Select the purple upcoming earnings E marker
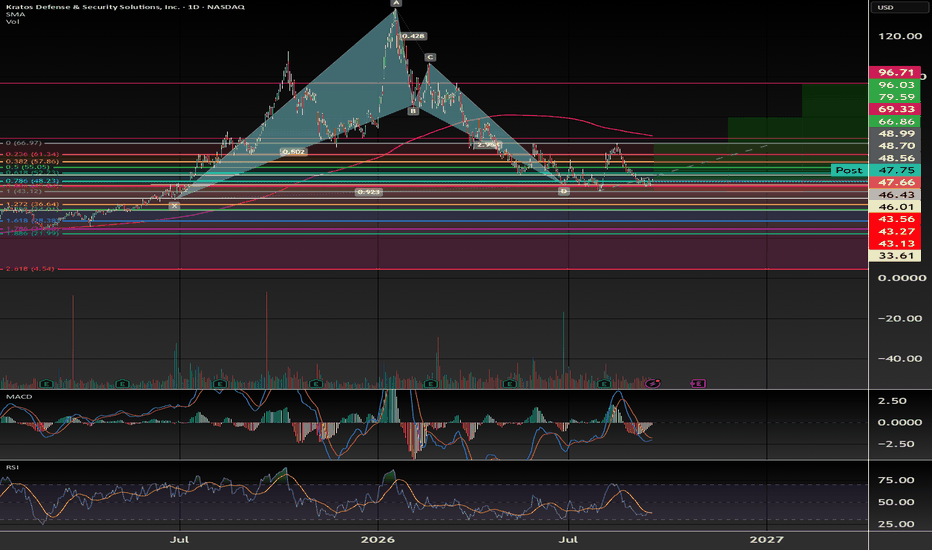This screenshot has height=550, width=932. pyautogui.click(x=698, y=384)
